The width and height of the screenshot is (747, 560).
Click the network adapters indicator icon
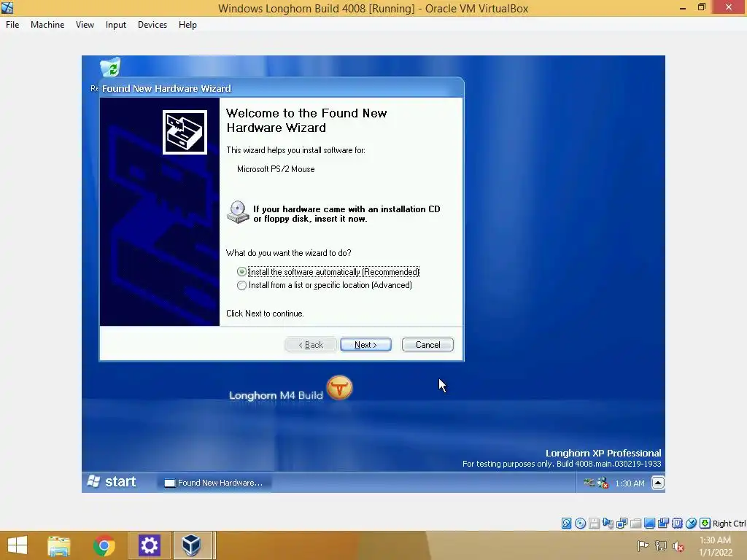coord(622,524)
